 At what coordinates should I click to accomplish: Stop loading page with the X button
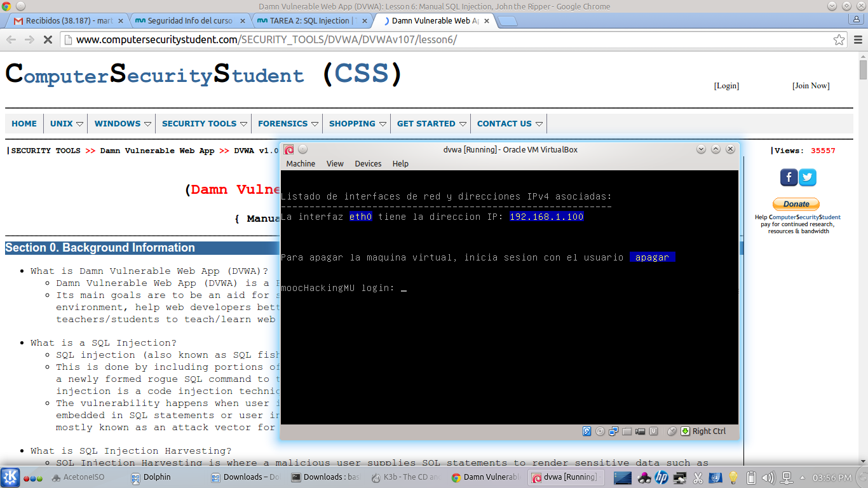tap(47, 39)
